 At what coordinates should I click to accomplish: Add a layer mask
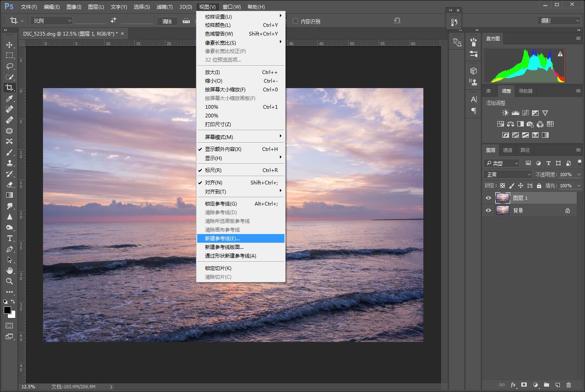(x=524, y=385)
